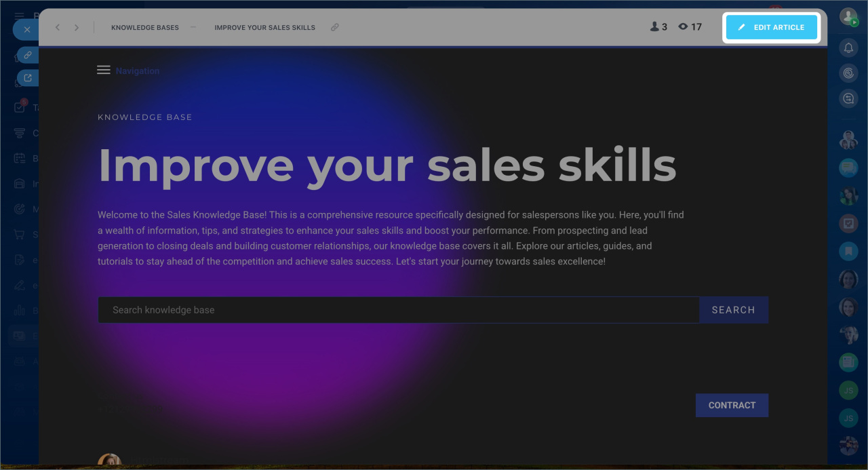The height and width of the screenshot is (470, 868).
Task: Click the Navigation label
Action: (x=138, y=71)
